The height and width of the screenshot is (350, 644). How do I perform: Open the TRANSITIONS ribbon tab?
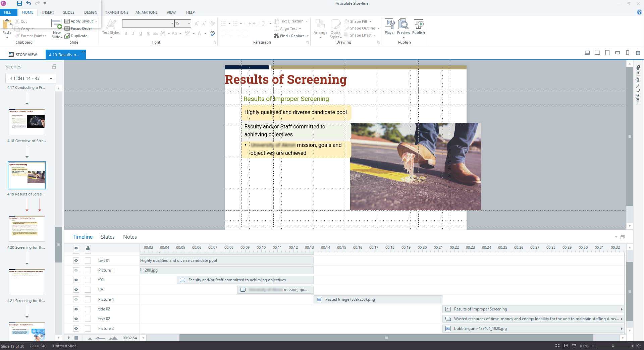(x=117, y=12)
